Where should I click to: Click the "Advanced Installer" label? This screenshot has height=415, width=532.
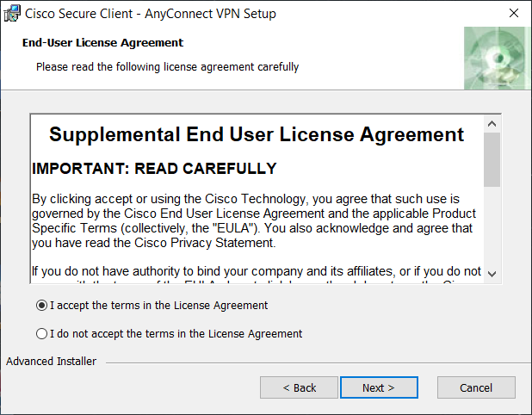click(x=52, y=362)
